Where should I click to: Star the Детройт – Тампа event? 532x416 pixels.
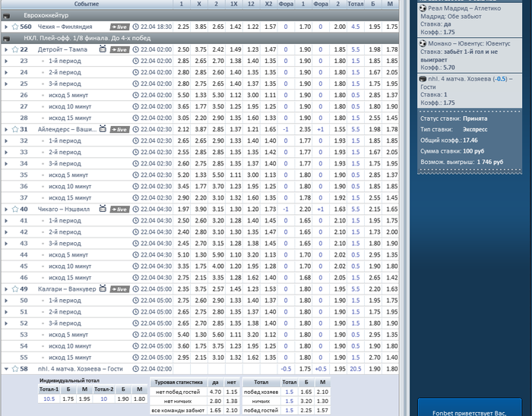click(15, 49)
